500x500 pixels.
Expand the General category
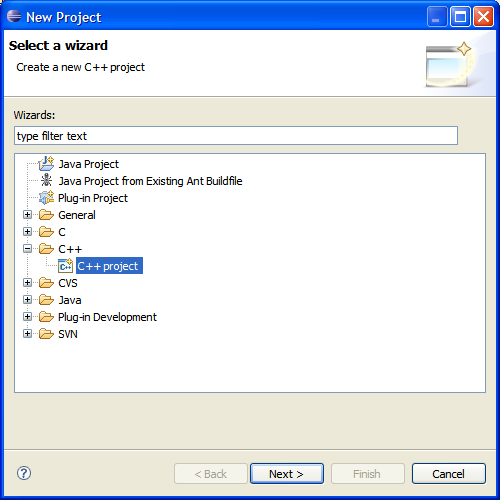pyautogui.click(x=27, y=215)
